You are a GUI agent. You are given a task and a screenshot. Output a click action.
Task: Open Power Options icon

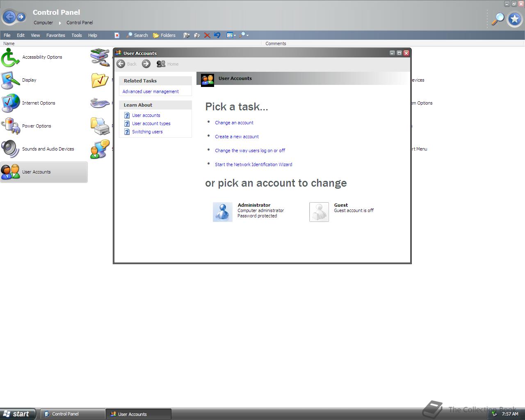[26, 126]
